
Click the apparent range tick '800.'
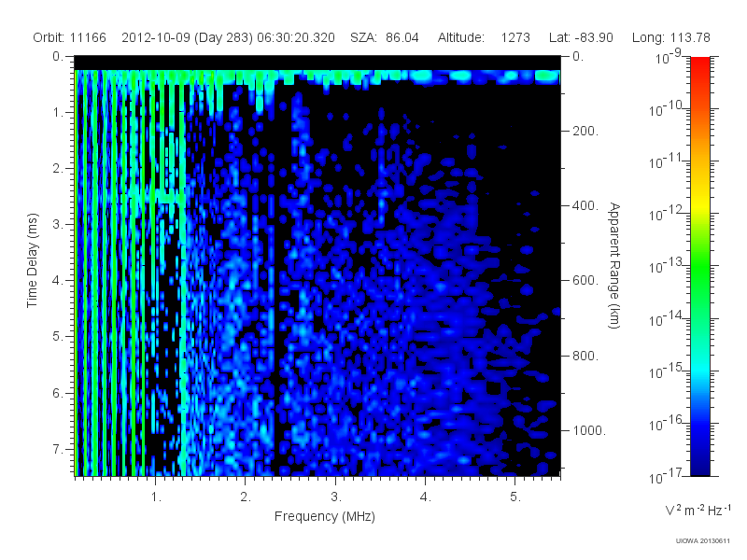coord(585,356)
